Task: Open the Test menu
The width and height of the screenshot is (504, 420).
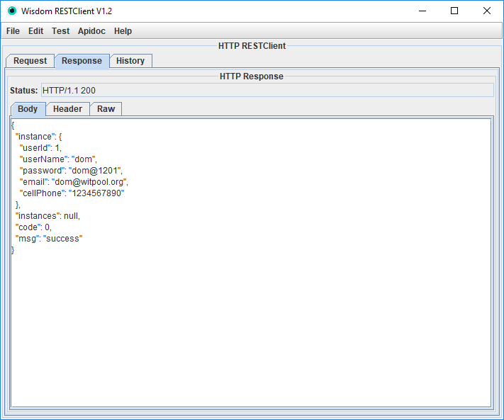Action: click(x=60, y=31)
